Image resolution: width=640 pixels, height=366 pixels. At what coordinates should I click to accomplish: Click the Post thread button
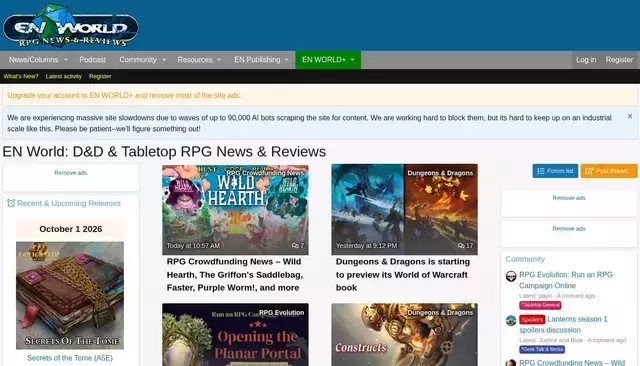pyautogui.click(x=609, y=171)
